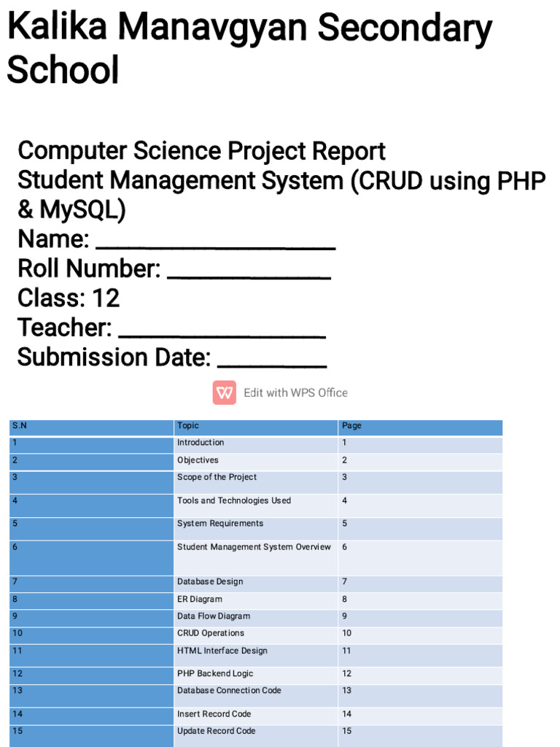Click the Name blank line field

[216, 245]
